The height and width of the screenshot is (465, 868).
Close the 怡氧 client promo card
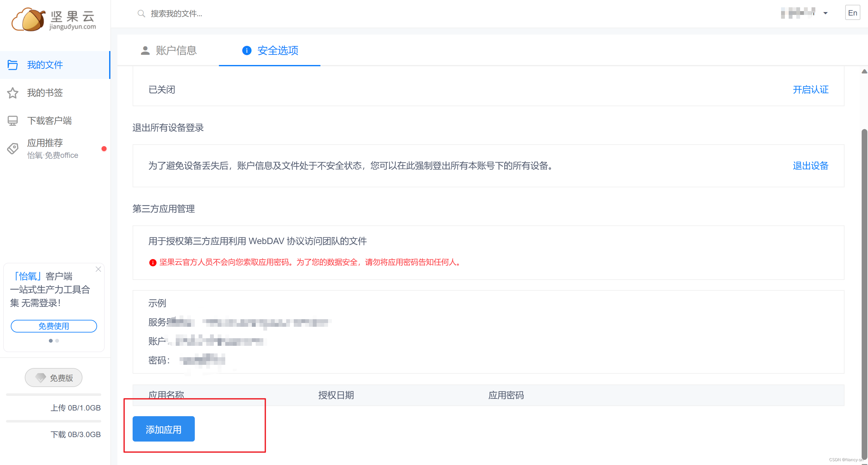pyautogui.click(x=98, y=269)
